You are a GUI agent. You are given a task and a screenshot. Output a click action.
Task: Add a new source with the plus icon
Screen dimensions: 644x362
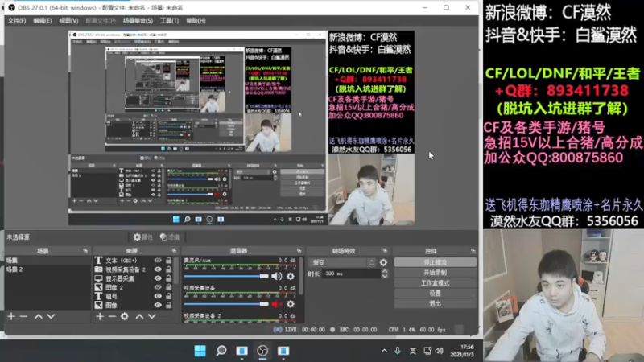[100, 316]
